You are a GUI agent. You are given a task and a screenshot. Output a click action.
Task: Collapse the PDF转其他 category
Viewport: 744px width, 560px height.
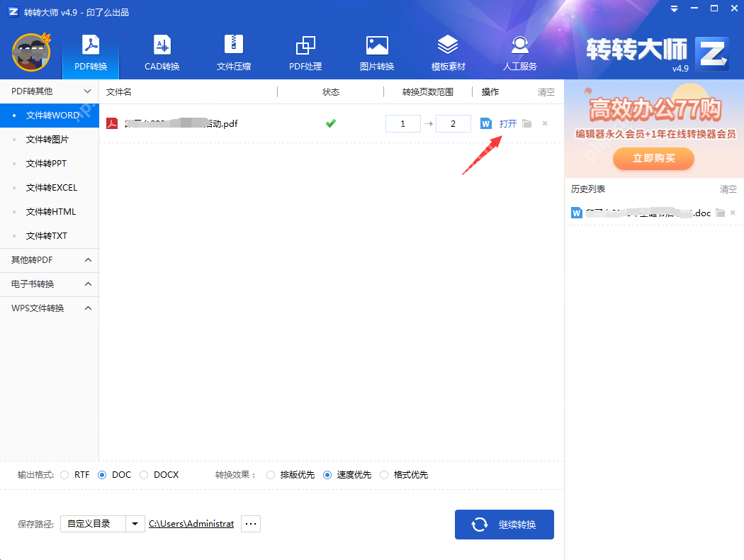click(x=49, y=91)
